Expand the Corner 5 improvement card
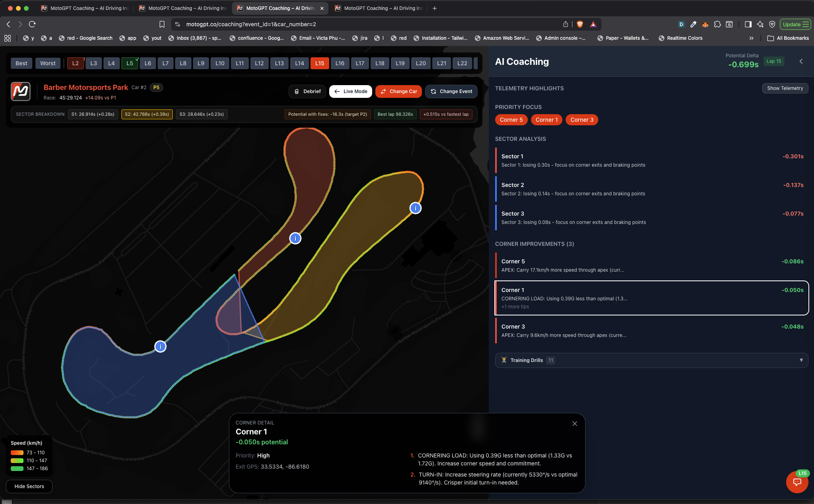The image size is (814, 504). pyautogui.click(x=651, y=265)
